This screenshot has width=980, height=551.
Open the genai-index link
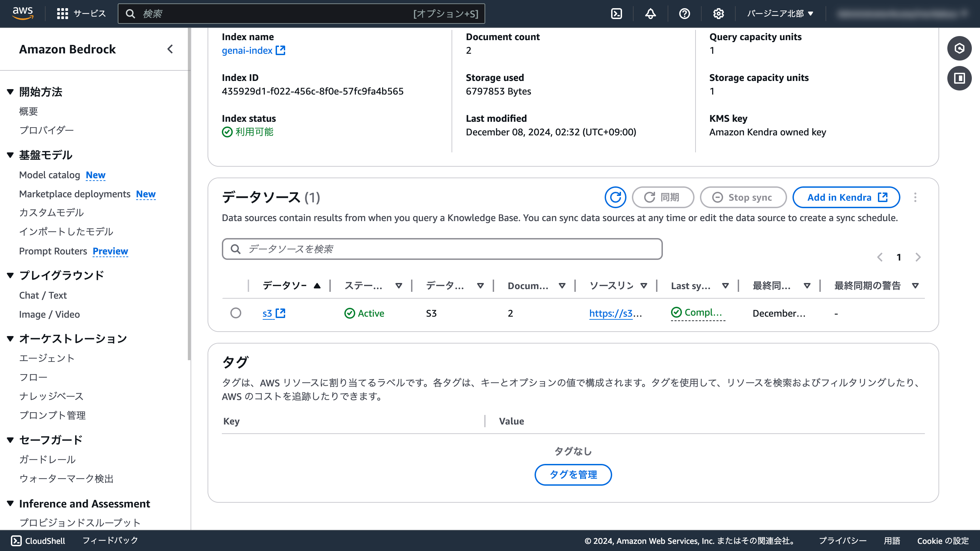click(x=247, y=50)
